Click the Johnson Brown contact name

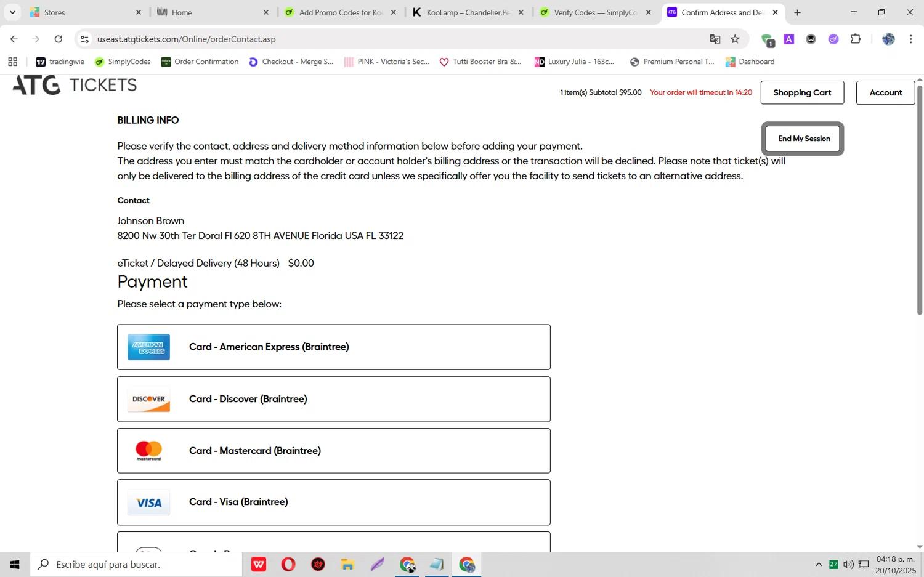(150, 220)
